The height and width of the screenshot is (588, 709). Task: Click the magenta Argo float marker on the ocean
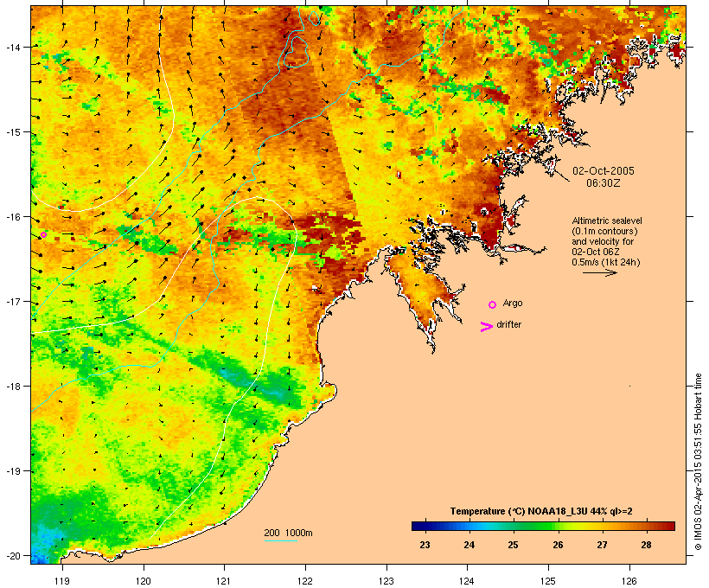(43, 234)
